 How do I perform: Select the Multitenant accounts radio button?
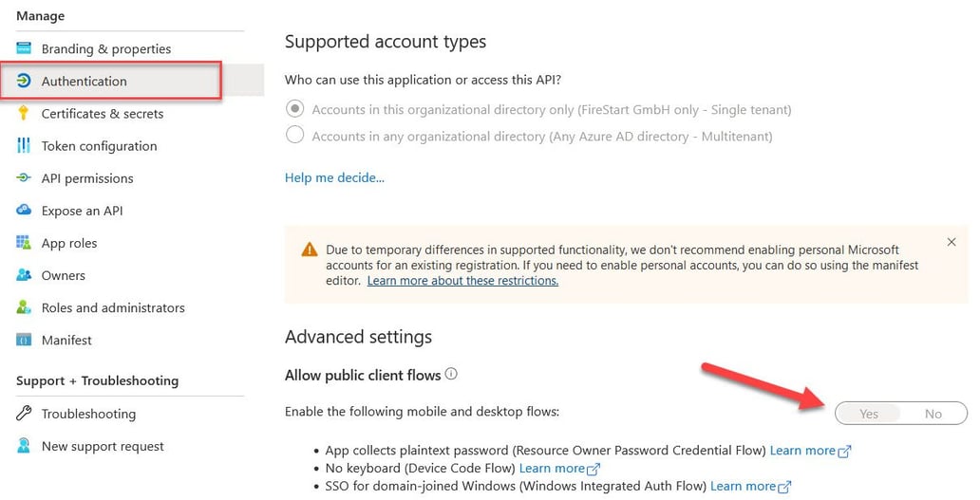click(294, 135)
